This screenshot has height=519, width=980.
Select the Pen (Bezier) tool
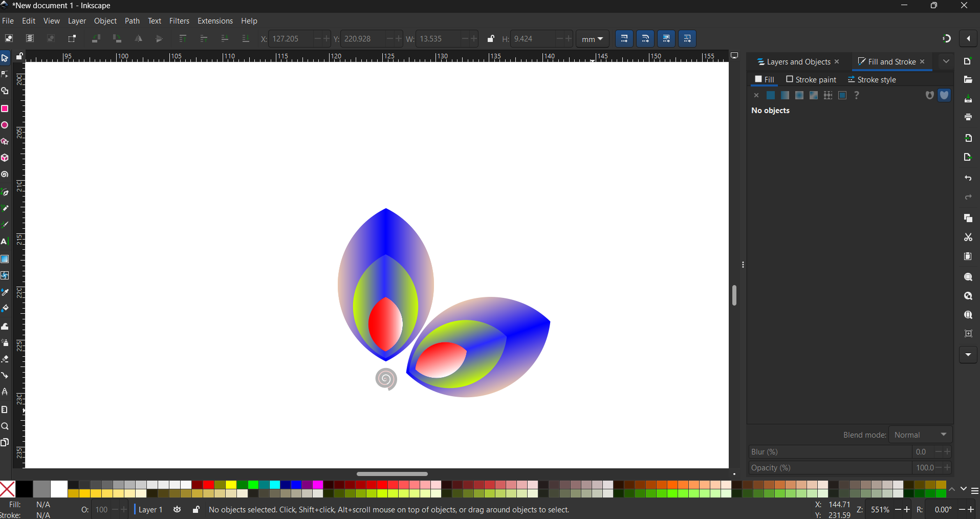click(5, 192)
